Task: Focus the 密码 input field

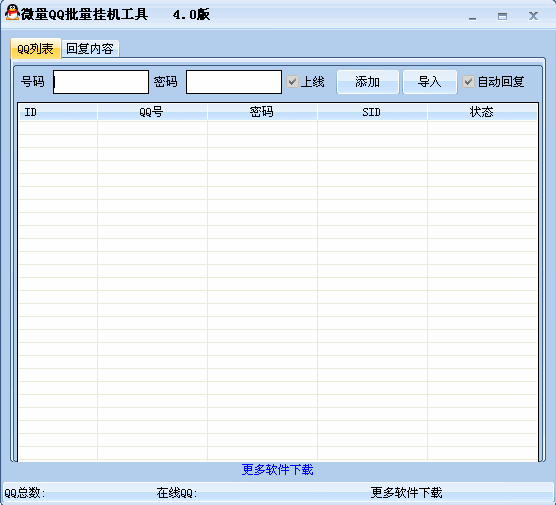Action: [234, 82]
